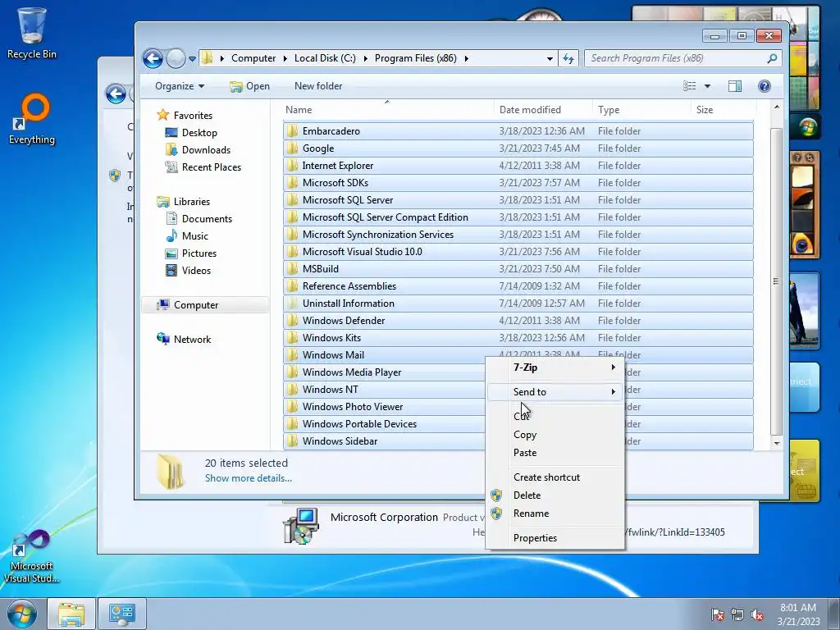Choose Create shortcut in the context menu
Screen dimensions: 840x630
coord(555,477)
